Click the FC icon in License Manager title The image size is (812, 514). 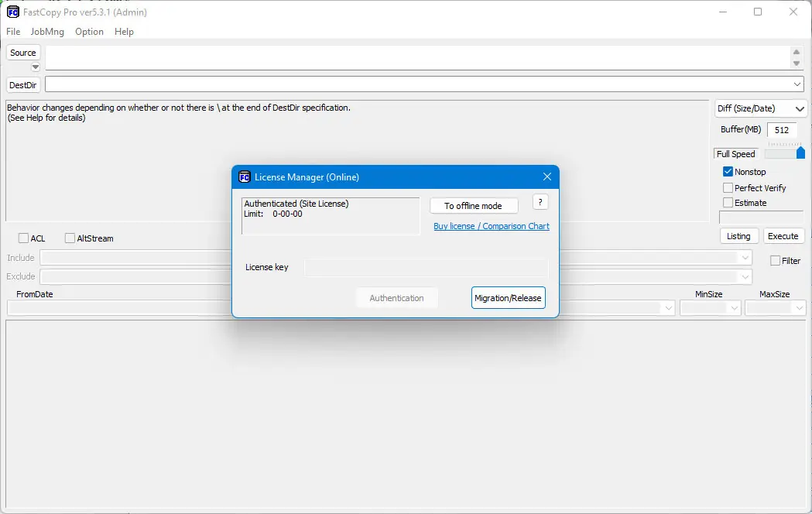245,177
